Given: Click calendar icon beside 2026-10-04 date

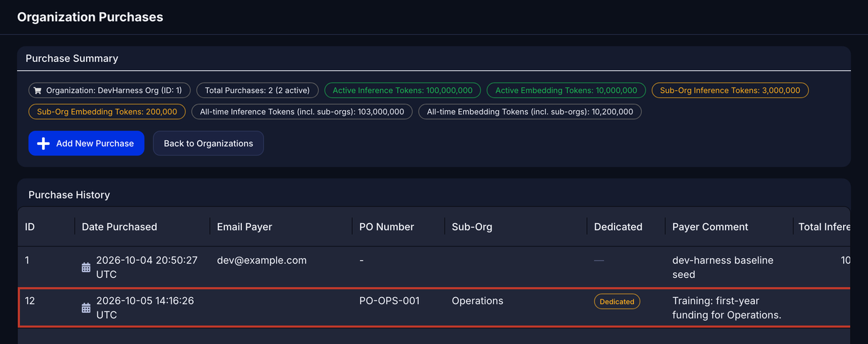Looking at the screenshot, I should (x=86, y=267).
